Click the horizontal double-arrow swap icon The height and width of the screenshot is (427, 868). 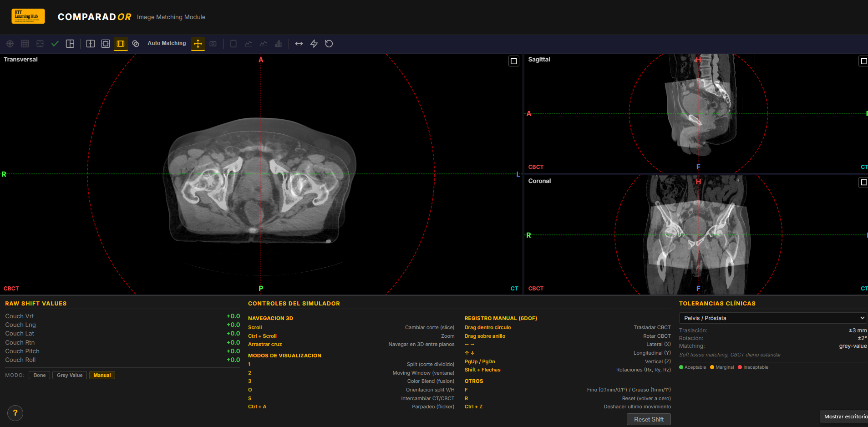pyautogui.click(x=299, y=44)
